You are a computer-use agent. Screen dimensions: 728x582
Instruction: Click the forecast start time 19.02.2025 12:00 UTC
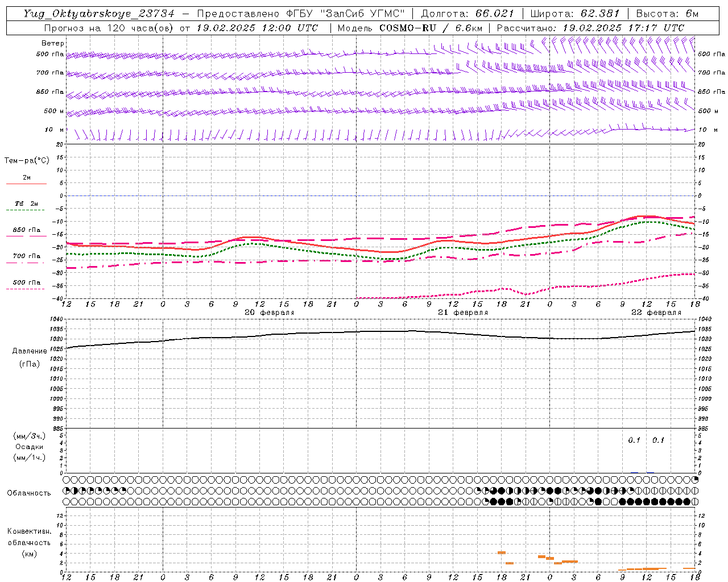coord(257,28)
